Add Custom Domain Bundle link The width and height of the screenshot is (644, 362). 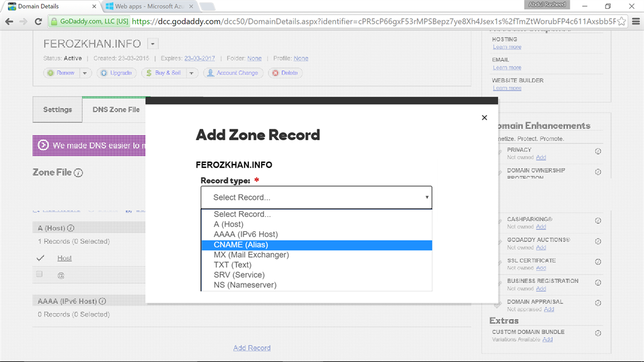[548, 340]
